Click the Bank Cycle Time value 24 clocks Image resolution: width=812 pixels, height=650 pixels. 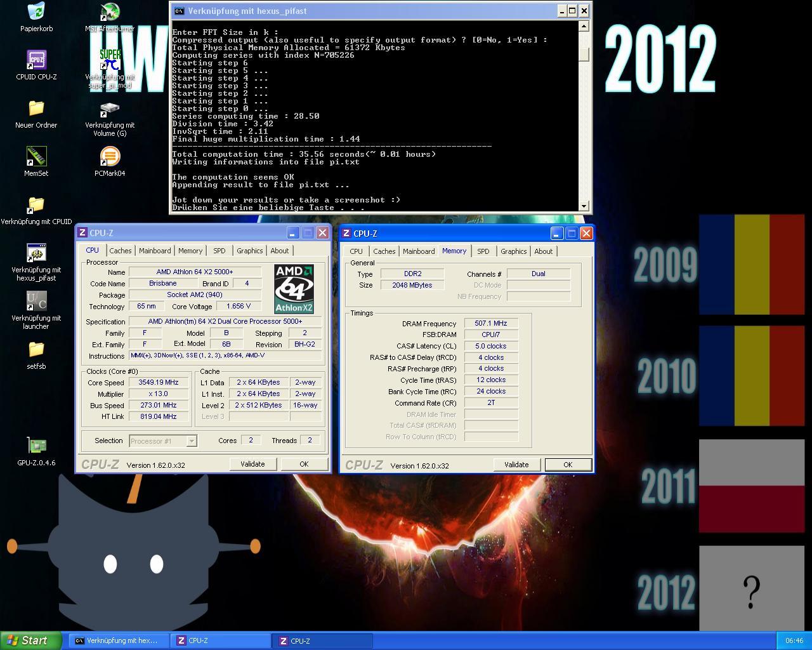[491, 392]
